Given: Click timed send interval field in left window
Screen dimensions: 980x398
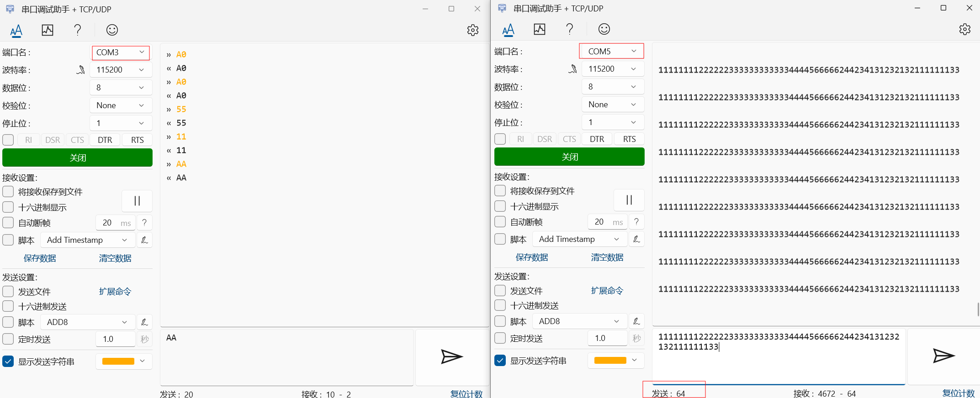Looking at the screenshot, I should 116,339.
